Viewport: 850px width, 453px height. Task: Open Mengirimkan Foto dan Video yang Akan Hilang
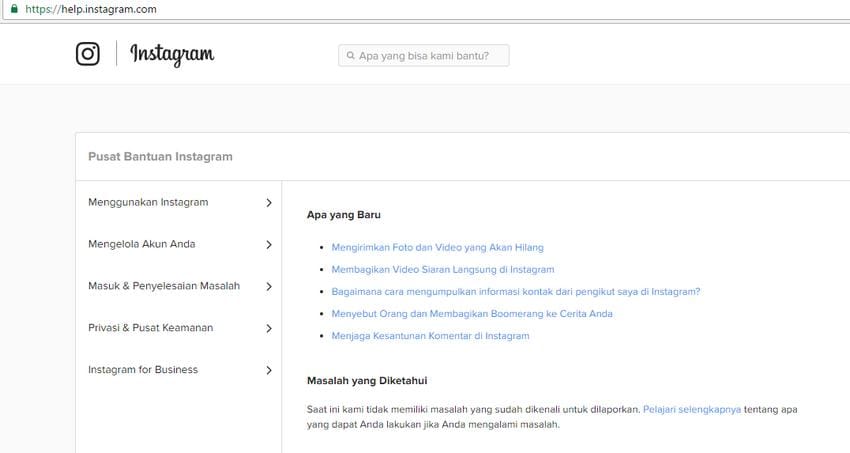click(437, 247)
